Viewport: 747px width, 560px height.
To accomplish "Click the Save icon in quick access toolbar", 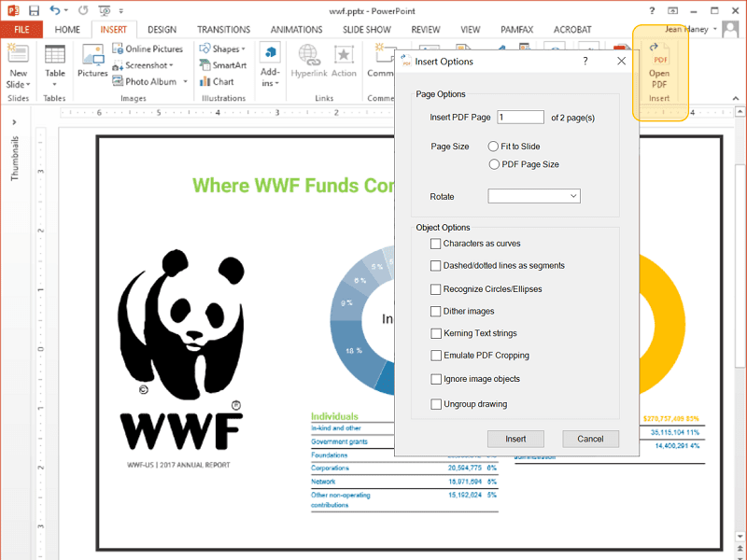I will [x=34, y=10].
